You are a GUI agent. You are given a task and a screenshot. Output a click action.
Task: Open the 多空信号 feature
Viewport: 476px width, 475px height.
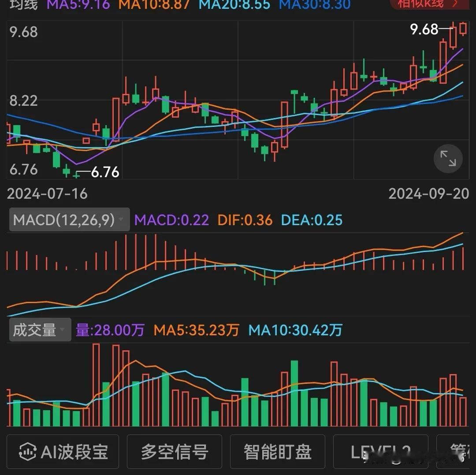(x=175, y=452)
